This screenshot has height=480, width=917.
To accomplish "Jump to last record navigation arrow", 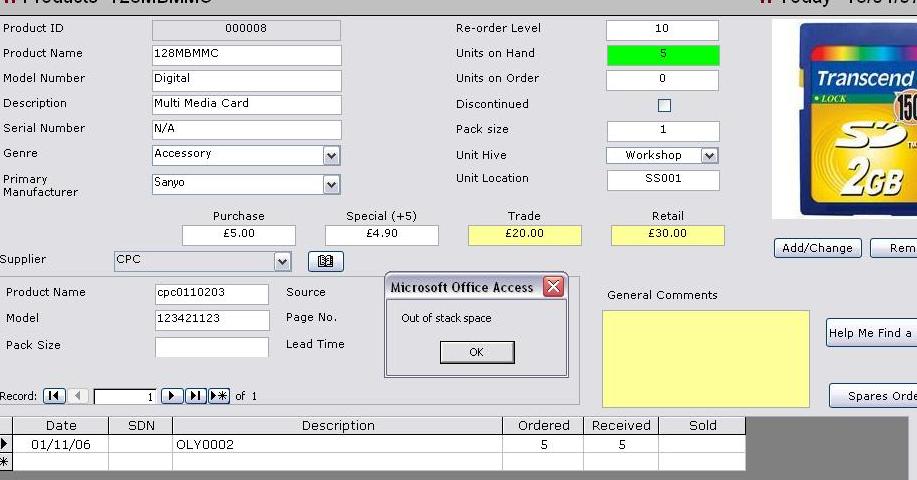I will 195,396.
